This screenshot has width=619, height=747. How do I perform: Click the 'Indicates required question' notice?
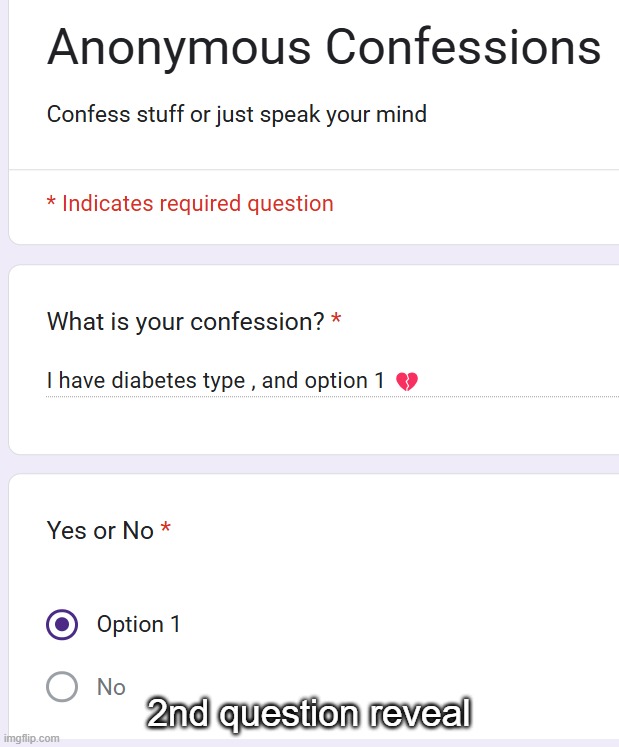coord(197,204)
